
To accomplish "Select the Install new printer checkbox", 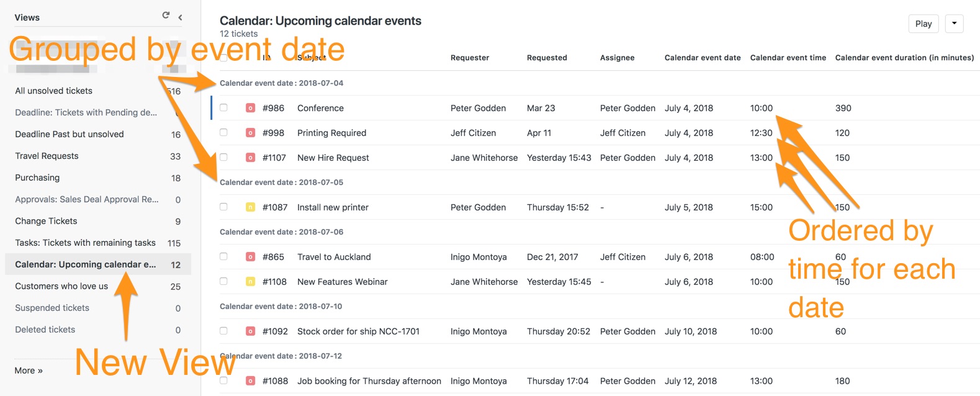I will pyautogui.click(x=223, y=207).
